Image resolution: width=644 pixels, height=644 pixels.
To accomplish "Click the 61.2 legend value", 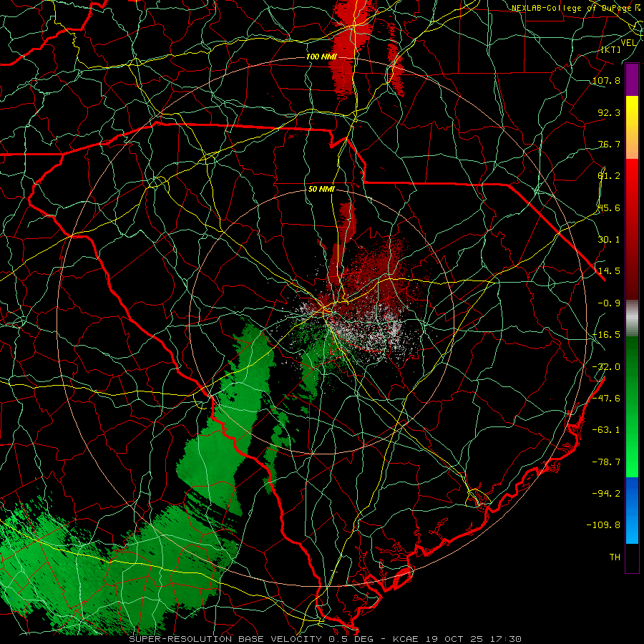I will click(x=609, y=176).
